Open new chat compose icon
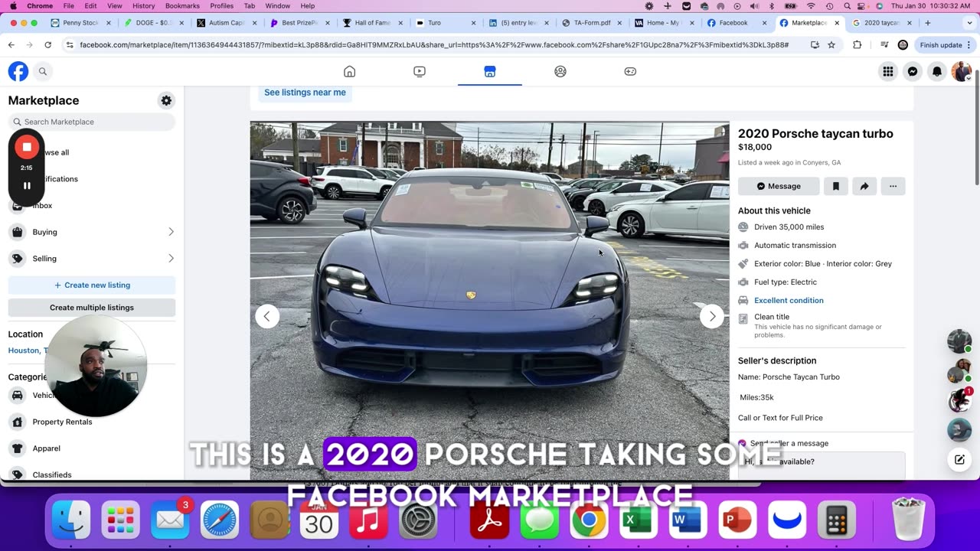 point(959,460)
